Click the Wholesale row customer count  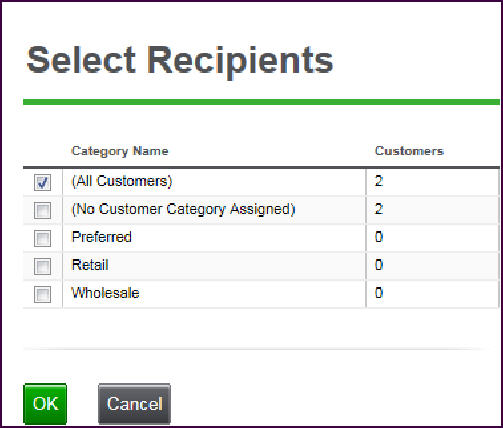[379, 293]
